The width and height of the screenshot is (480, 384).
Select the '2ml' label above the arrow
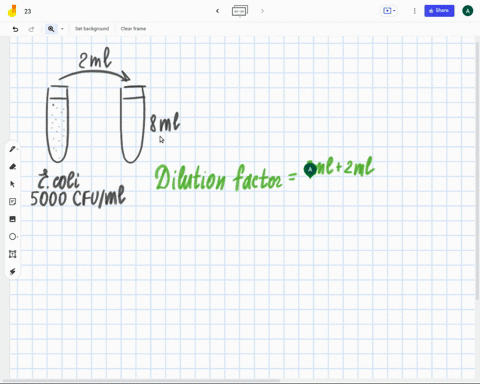coord(95,58)
